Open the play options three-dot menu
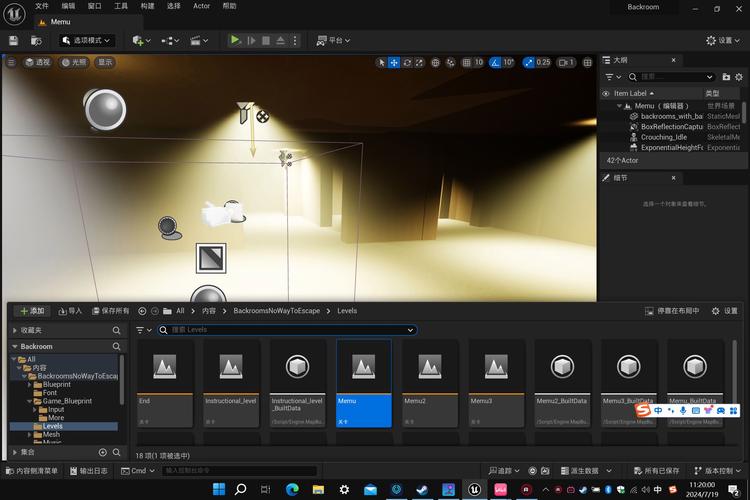Viewport: 750px width, 500px height. point(295,41)
